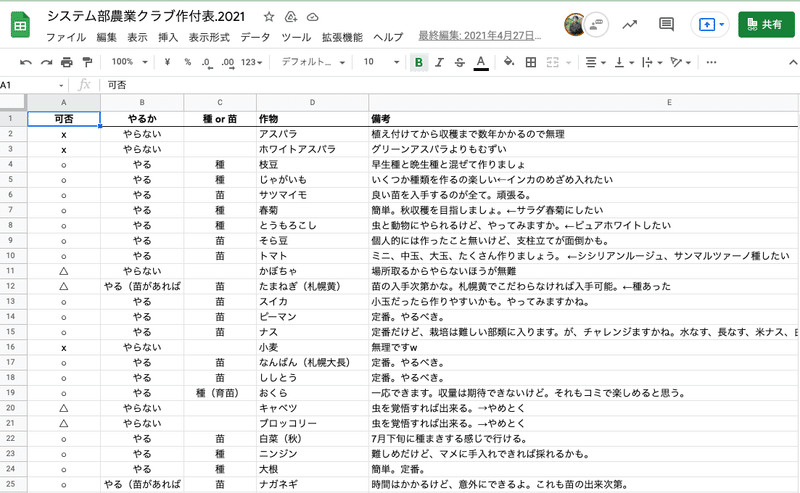Show more toolbar options

pos(711,62)
